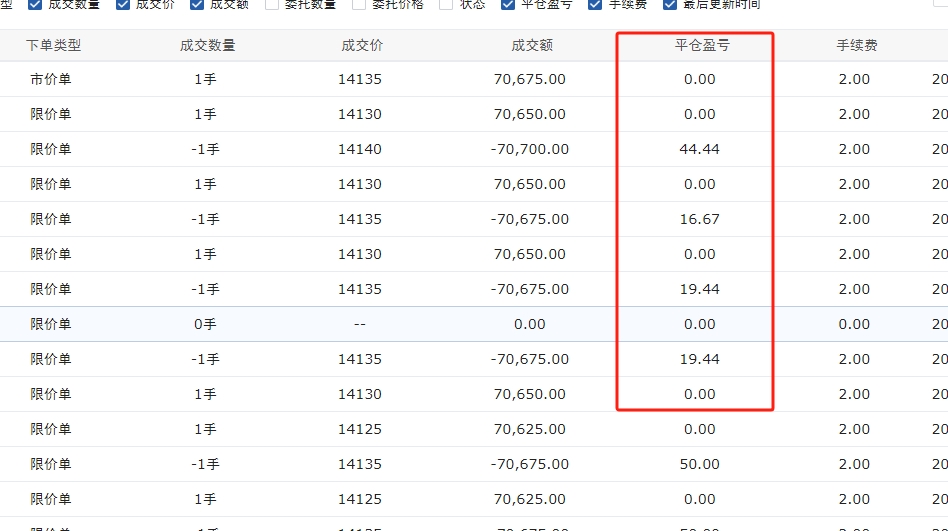Image resolution: width=948 pixels, height=531 pixels.
Task: Uncheck the 最后更新时间 column checkbox
Action: click(670, 4)
